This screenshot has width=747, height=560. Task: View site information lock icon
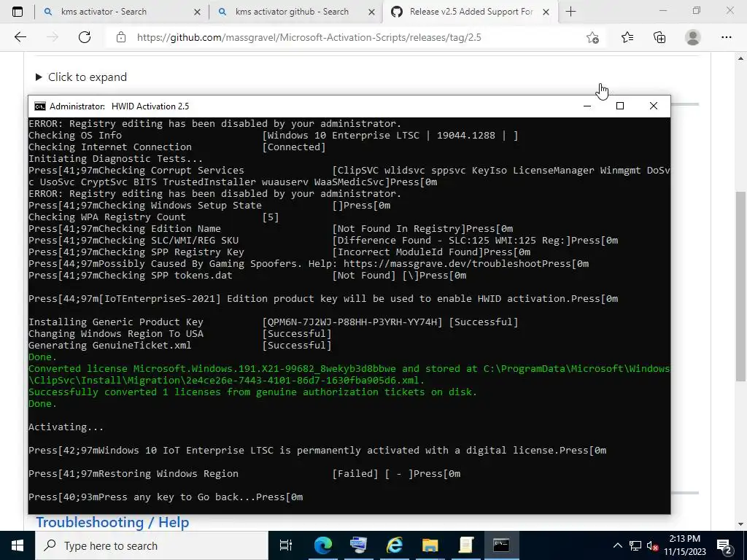click(121, 37)
